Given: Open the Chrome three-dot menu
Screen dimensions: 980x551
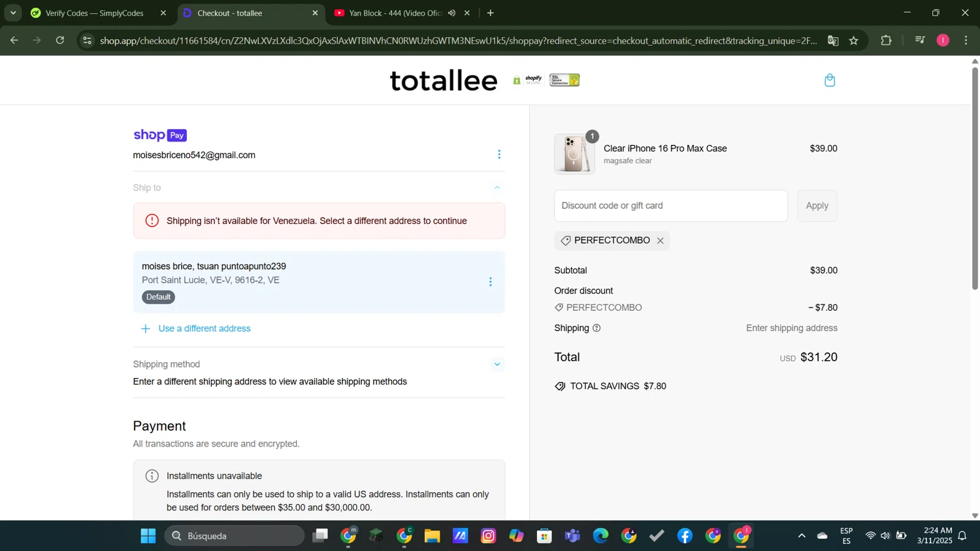Looking at the screenshot, I should pyautogui.click(x=966, y=40).
